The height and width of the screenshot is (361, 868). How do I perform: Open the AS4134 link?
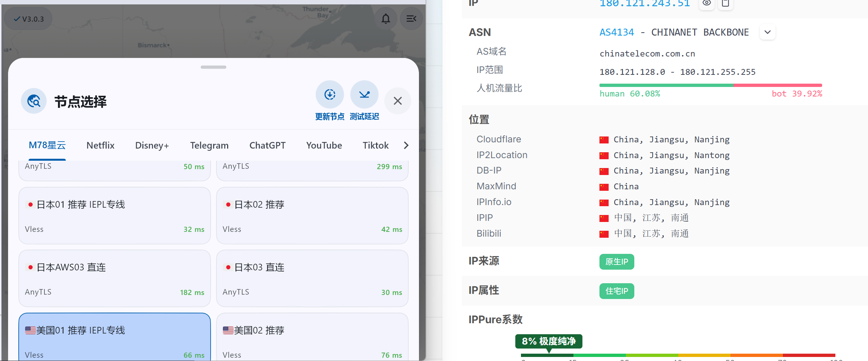tap(617, 32)
